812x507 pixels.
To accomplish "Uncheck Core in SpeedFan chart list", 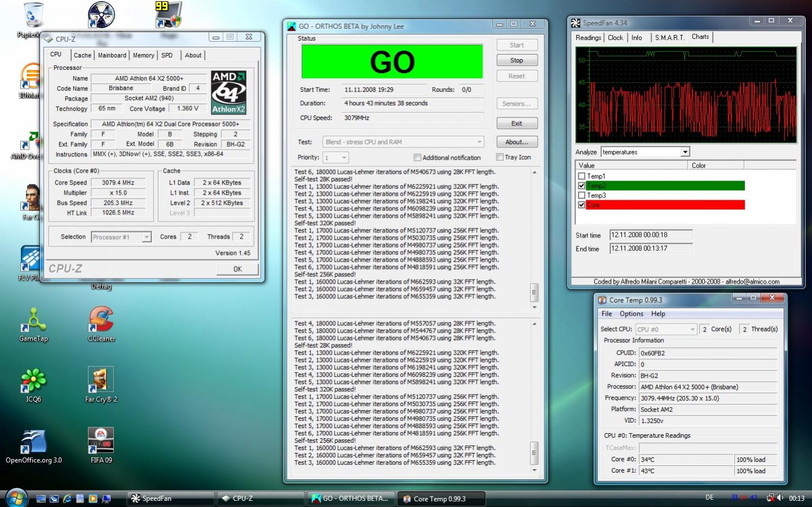I will point(581,205).
